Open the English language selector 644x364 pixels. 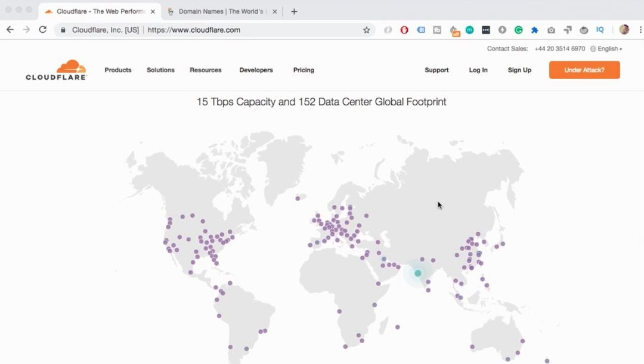tap(606, 49)
